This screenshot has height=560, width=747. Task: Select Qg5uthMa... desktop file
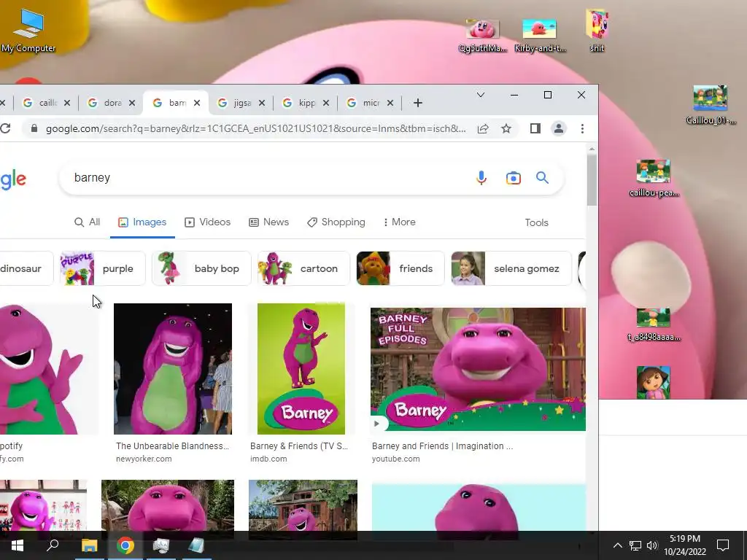pyautogui.click(x=483, y=36)
